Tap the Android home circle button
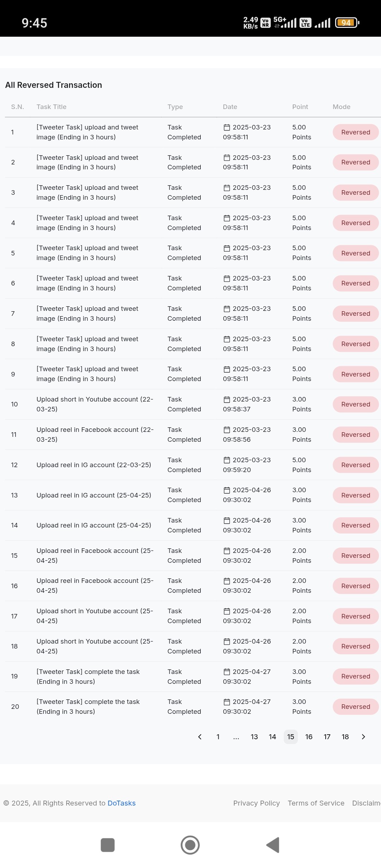The image size is (381, 868). [190, 845]
